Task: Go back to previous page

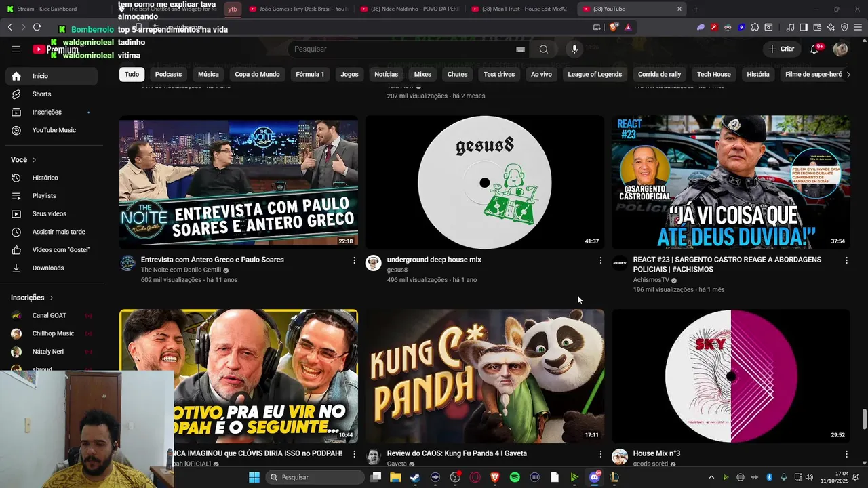Action: [x=9, y=27]
